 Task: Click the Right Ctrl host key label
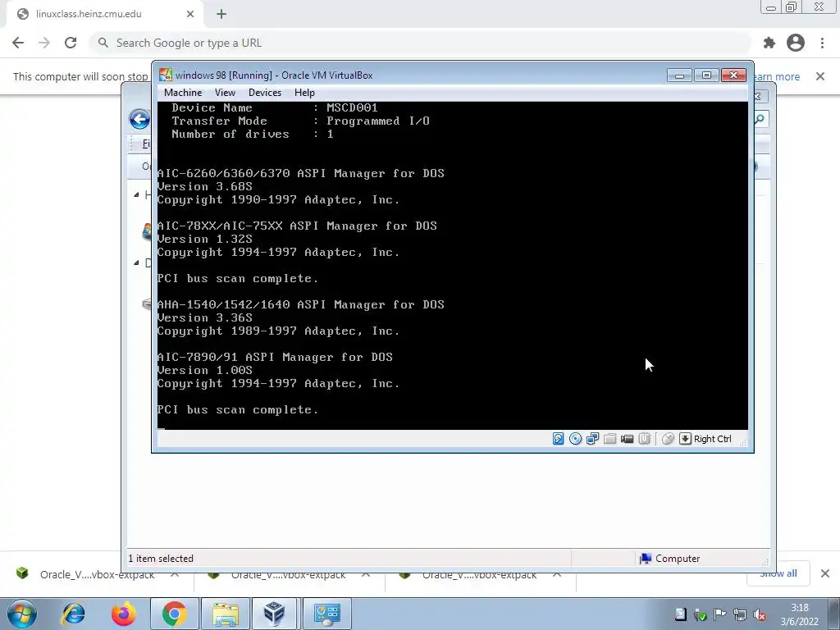(x=712, y=439)
